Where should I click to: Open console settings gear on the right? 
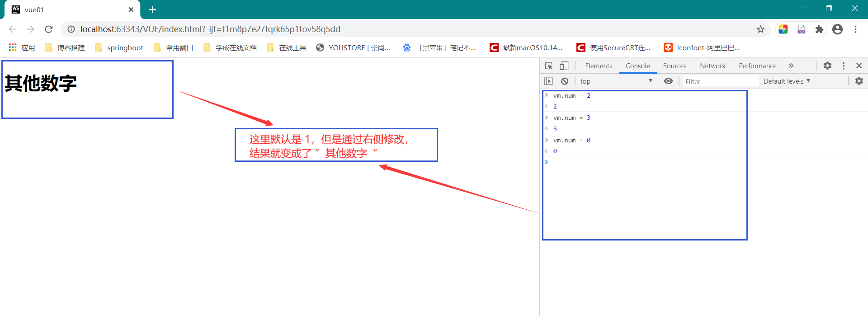(x=859, y=81)
